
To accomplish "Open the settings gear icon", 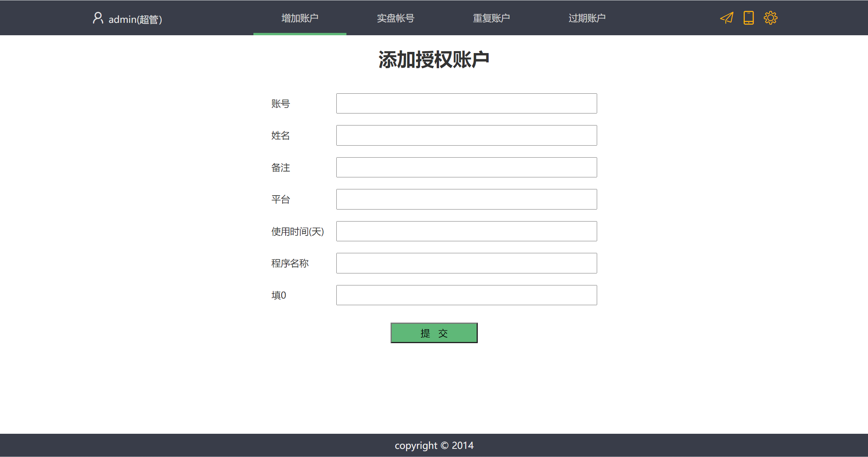I will [770, 18].
